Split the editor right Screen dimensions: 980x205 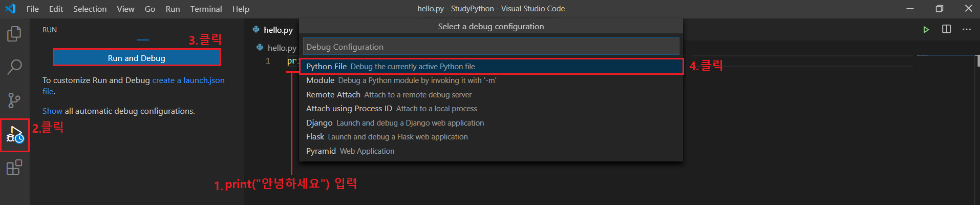[x=946, y=29]
